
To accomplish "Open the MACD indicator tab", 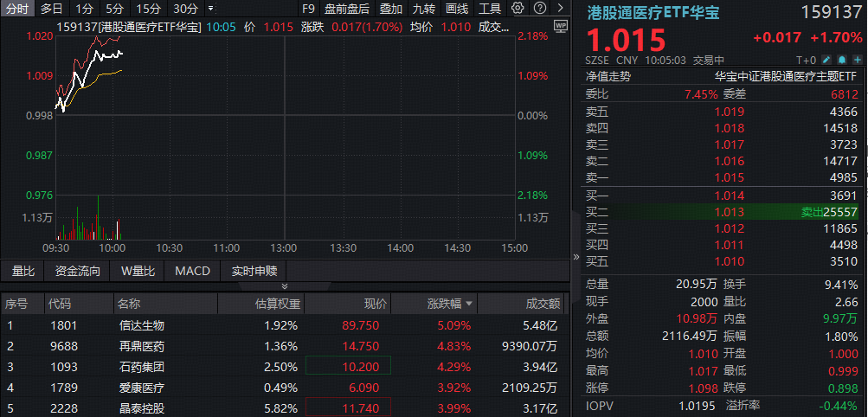I will (193, 271).
